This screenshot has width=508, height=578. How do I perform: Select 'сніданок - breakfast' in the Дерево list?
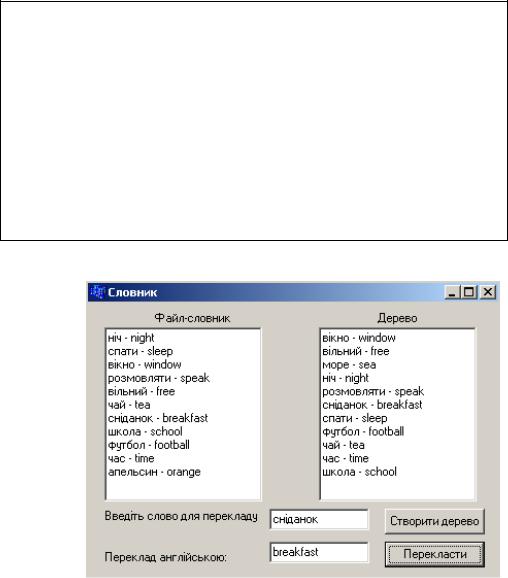[x=372, y=405]
